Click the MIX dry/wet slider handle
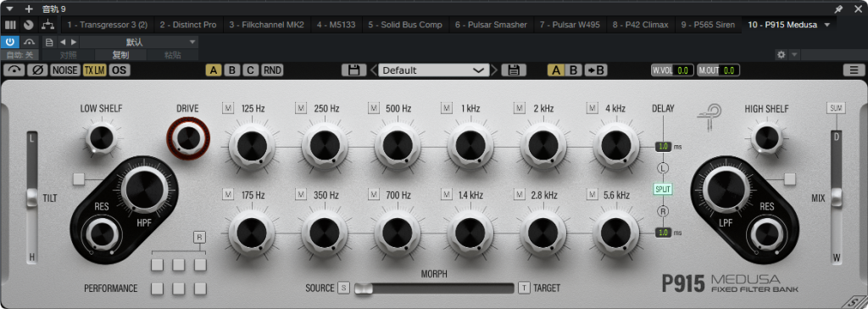 (x=836, y=198)
